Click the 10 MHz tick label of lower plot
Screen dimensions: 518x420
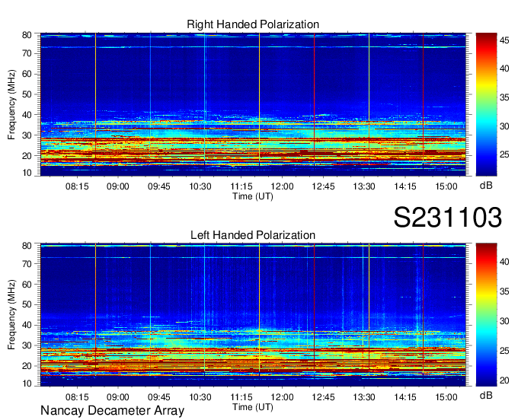click(27, 383)
